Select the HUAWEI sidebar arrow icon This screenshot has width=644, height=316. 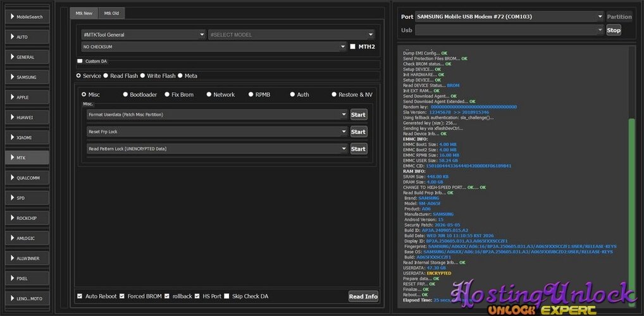(12, 118)
